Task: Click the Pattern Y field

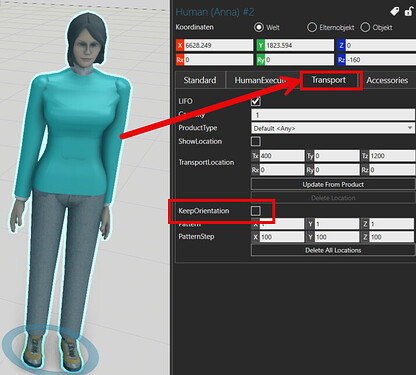Action: point(337,224)
